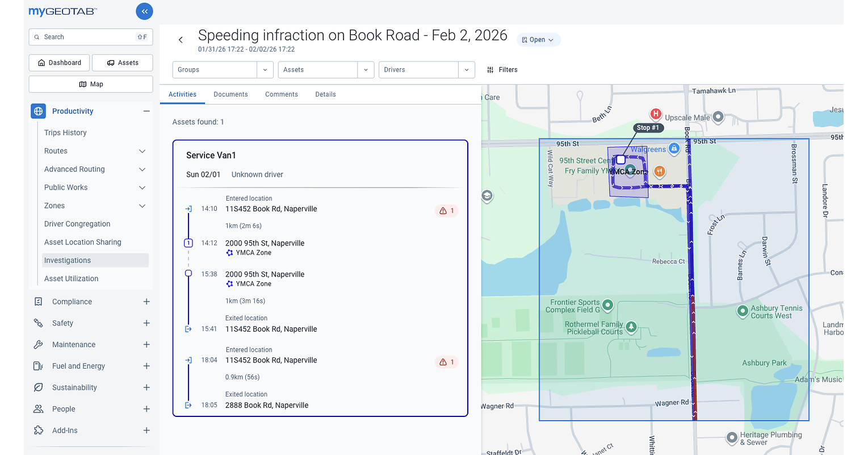Switch to the Details tab
The height and width of the screenshot is (455, 868).
pos(325,94)
